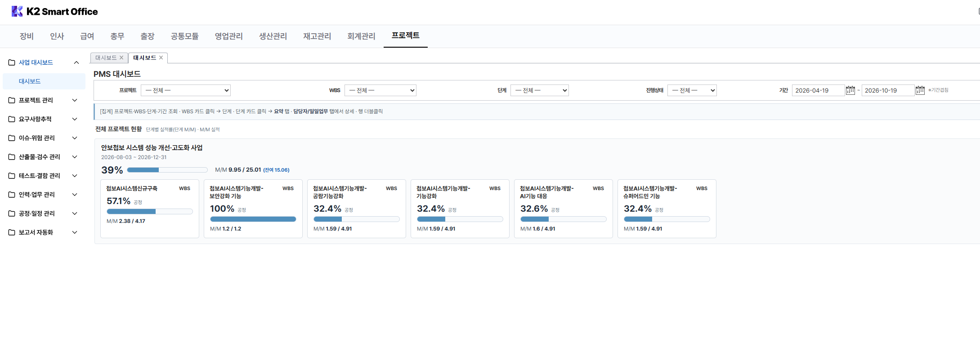
Task: Click the folder icon beside 프로젝트 관리
Action: 12,100
